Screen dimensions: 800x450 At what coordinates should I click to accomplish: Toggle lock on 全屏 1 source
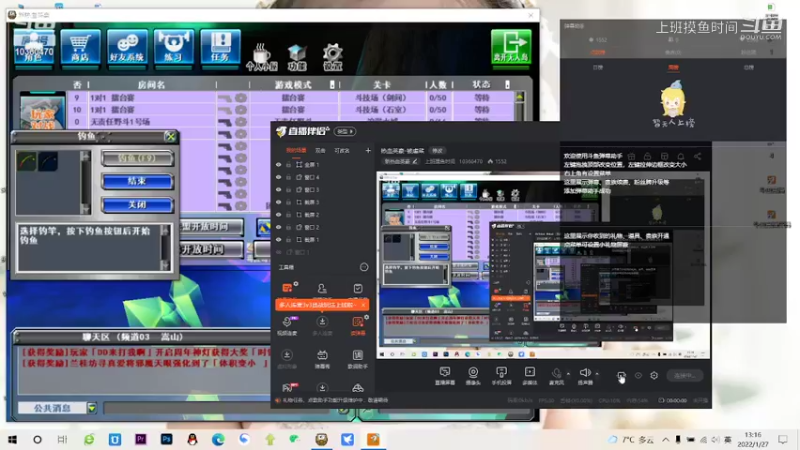[289, 165]
